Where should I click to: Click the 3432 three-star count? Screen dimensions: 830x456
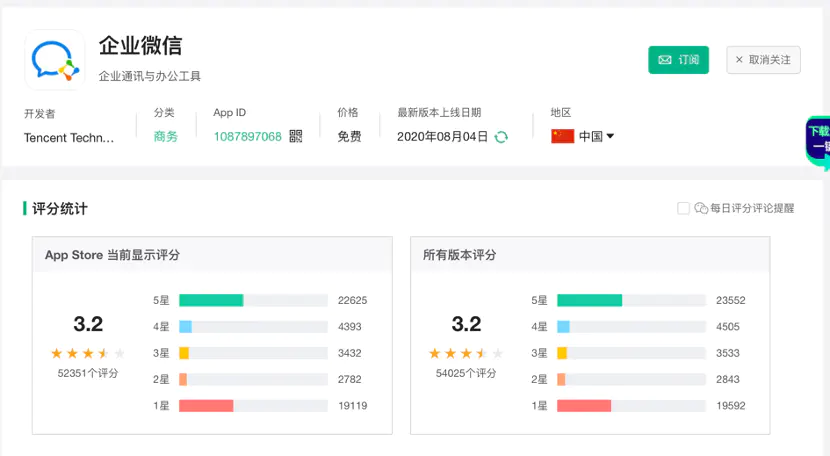[x=350, y=353]
